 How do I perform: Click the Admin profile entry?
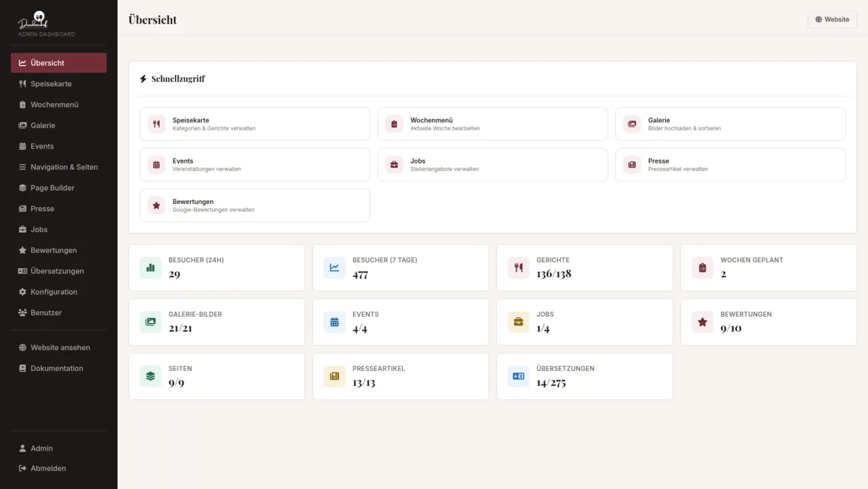[x=58, y=448]
